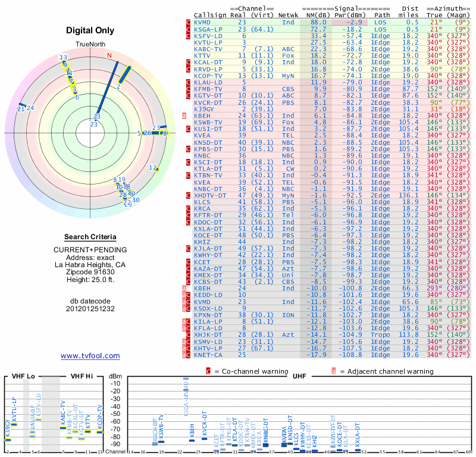Open KABC-TV callsign link in the station table
The width and height of the screenshot is (476, 457).
(x=208, y=49)
